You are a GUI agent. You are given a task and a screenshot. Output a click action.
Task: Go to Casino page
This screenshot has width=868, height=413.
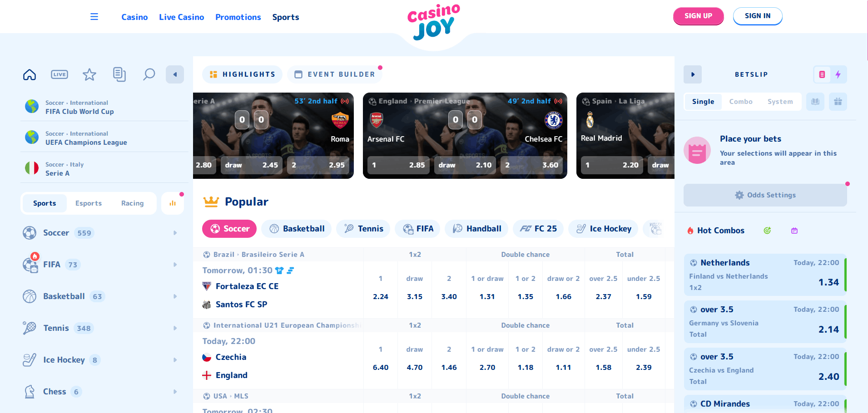click(134, 17)
